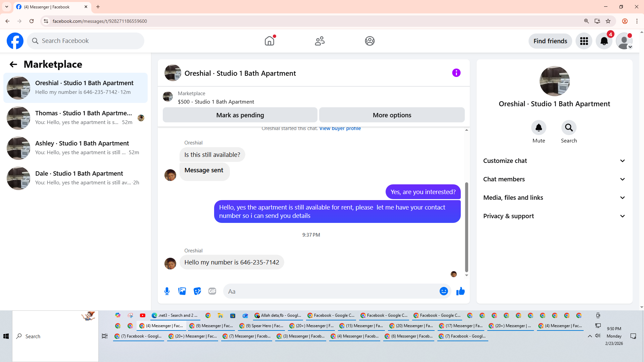Open Chrome zoom indicator icon
644x362 pixels.
tap(587, 21)
